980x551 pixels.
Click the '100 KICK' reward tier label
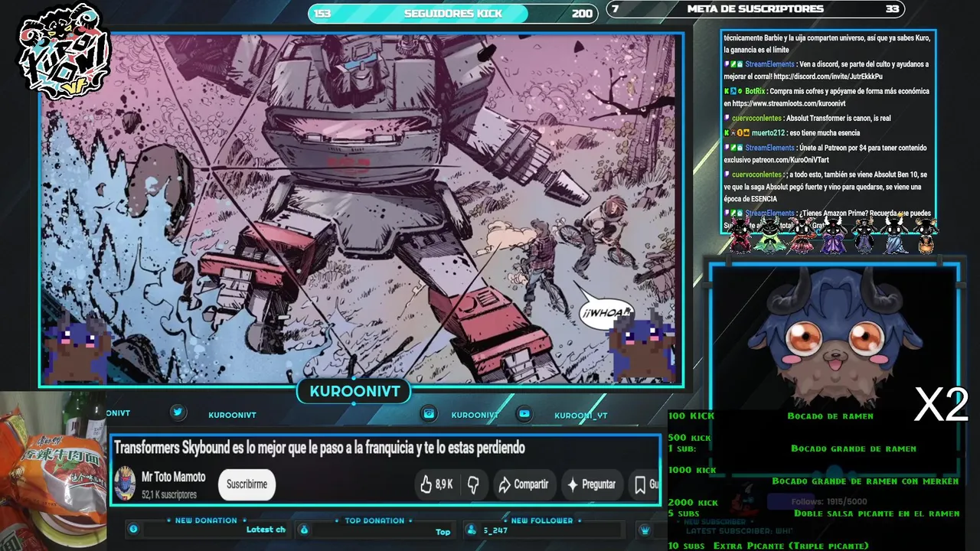(x=691, y=416)
